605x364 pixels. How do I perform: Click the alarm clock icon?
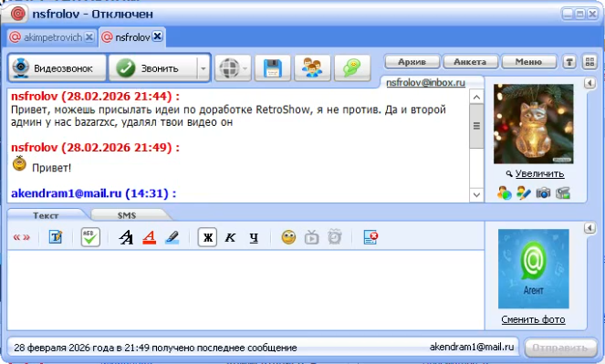335,237
